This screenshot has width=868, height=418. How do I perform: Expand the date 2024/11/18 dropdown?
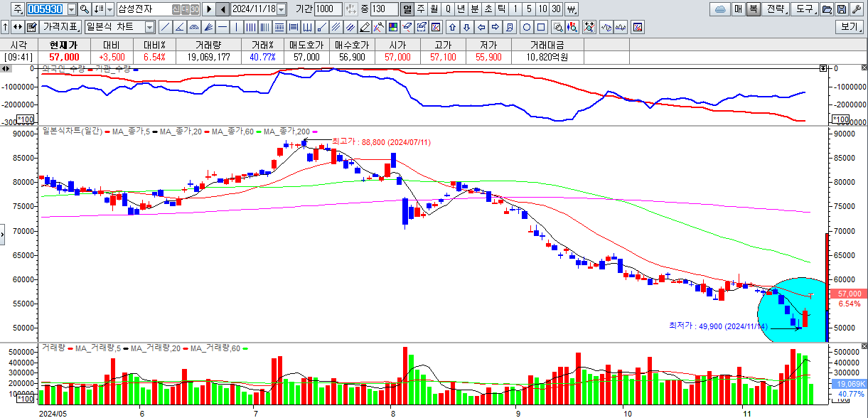pos(282,9)
